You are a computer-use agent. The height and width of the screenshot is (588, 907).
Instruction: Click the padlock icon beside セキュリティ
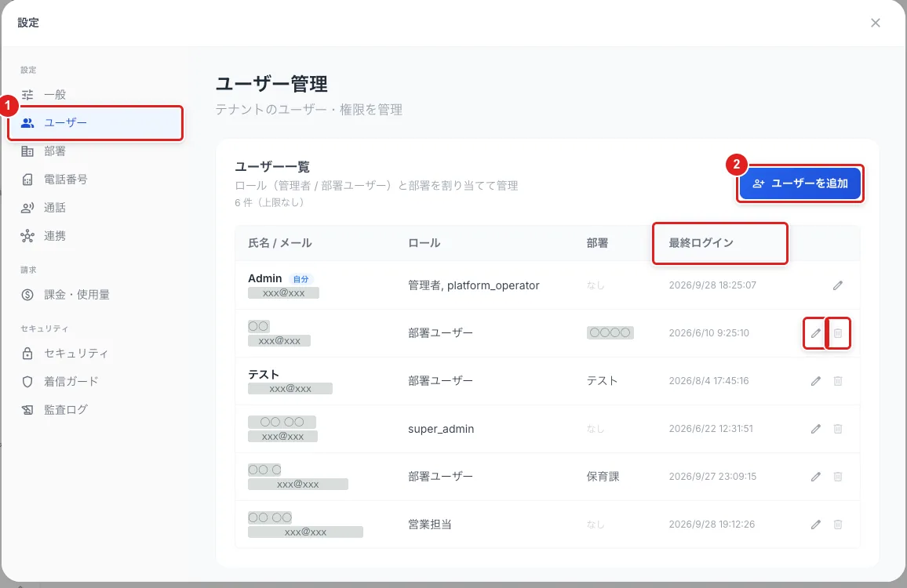27,354
